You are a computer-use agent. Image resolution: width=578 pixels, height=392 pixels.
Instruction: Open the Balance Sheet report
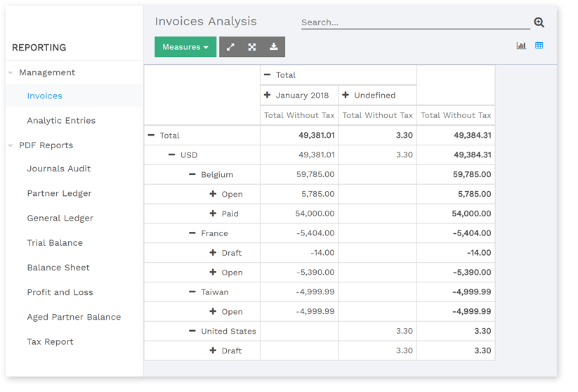coord(58,268)
